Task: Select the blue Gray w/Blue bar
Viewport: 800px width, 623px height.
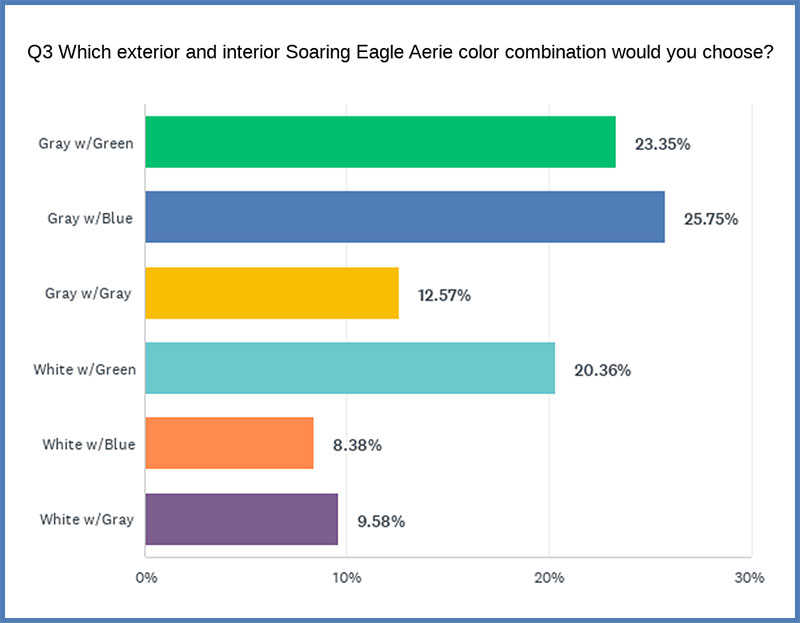Action: [x=404, y=217]
